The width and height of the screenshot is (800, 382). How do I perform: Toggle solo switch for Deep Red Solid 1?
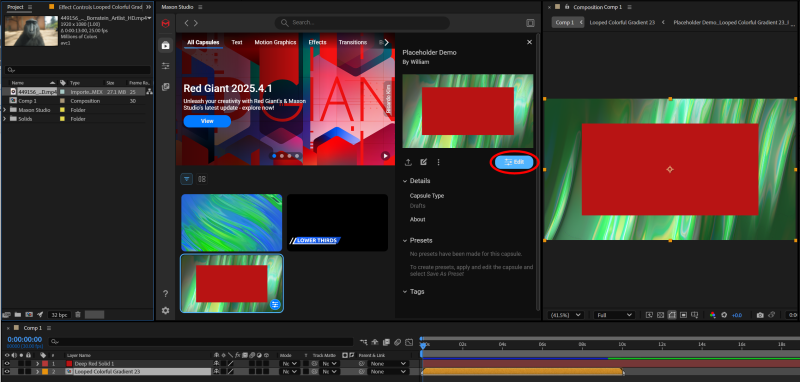[21, 364]
